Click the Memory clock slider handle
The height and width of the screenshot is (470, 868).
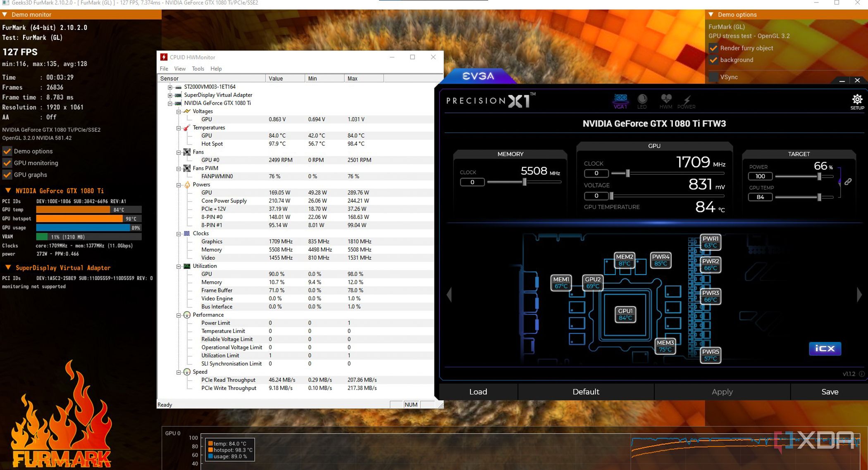(x=525, y=182)
